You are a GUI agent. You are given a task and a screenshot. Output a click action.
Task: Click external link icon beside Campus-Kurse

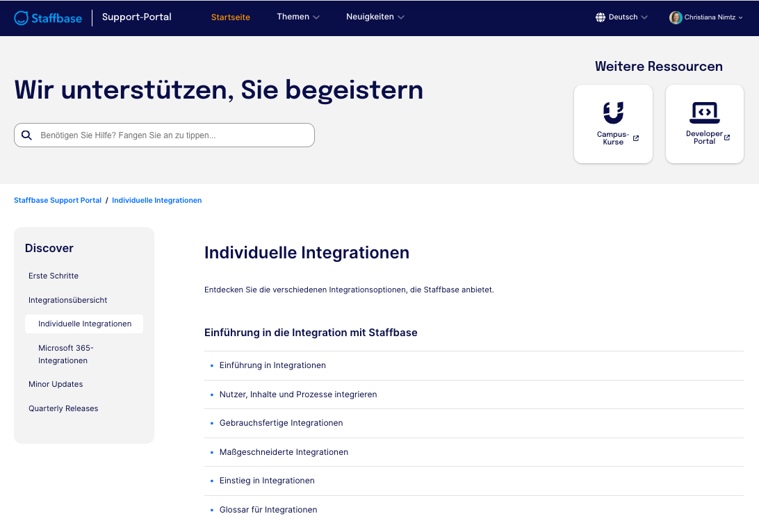(636, 138)
